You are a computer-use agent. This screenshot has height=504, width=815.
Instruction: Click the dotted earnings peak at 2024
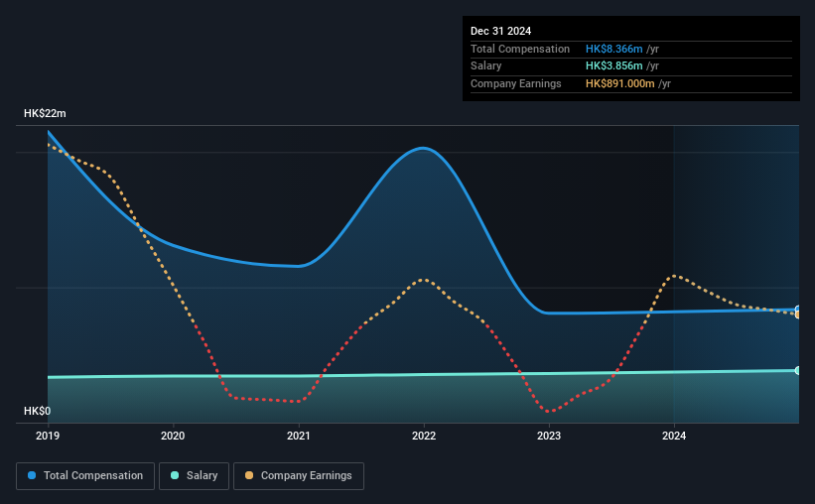pos(674,276)
